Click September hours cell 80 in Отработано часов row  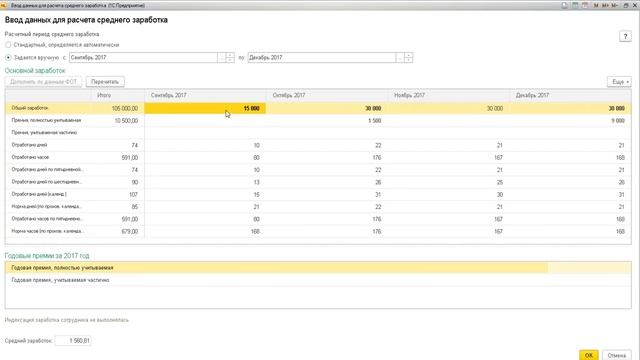(205, 157)
